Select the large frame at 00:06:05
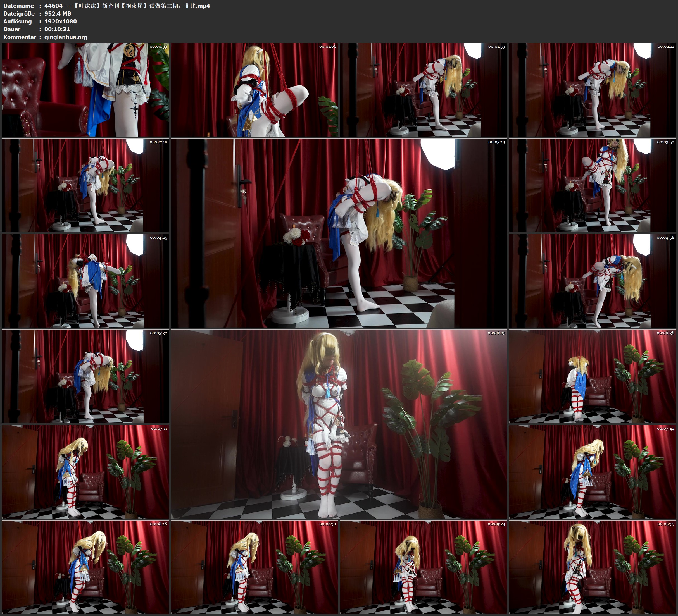This screenshot has height=616, width=678. pyautogui.click(x=339, y=424)
